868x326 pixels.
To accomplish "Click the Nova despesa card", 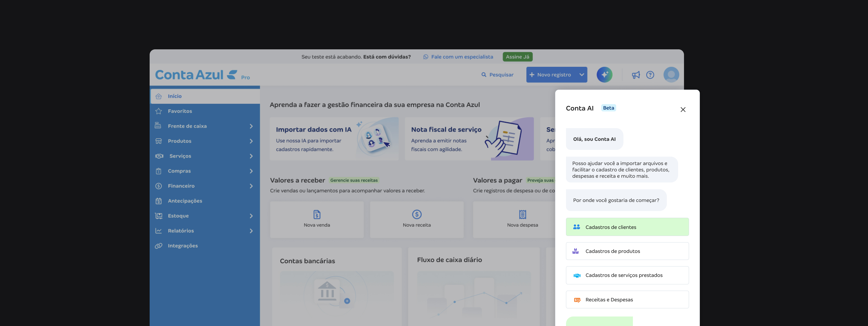I will tap(514, 220).
